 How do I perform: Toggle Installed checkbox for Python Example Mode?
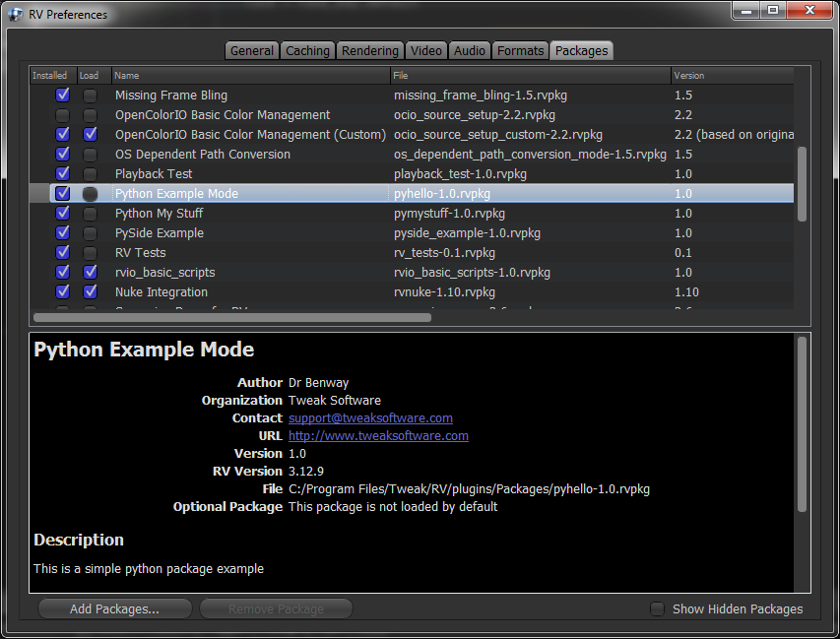point(63,193)
